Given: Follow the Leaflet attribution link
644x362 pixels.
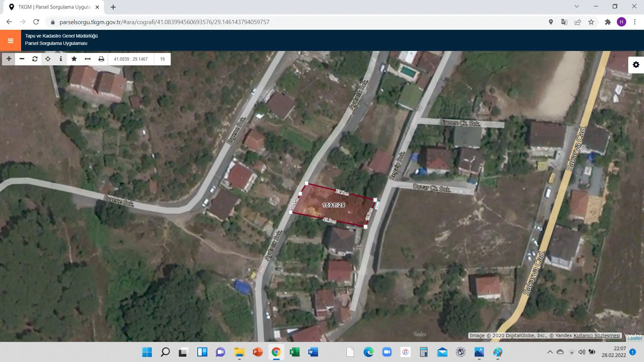Looking at the screenshot, I should pos(635,339).
